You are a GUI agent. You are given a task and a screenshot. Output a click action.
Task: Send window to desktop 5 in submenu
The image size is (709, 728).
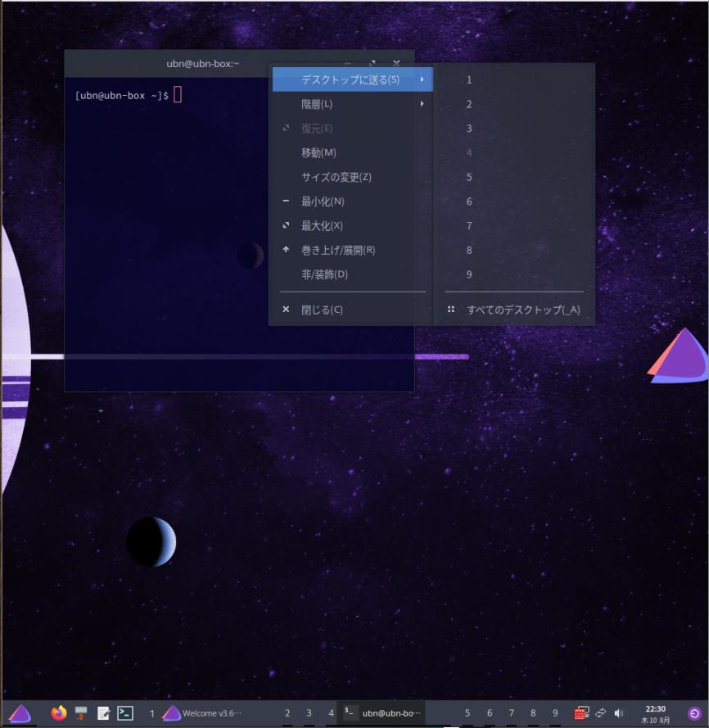[514, 178]
